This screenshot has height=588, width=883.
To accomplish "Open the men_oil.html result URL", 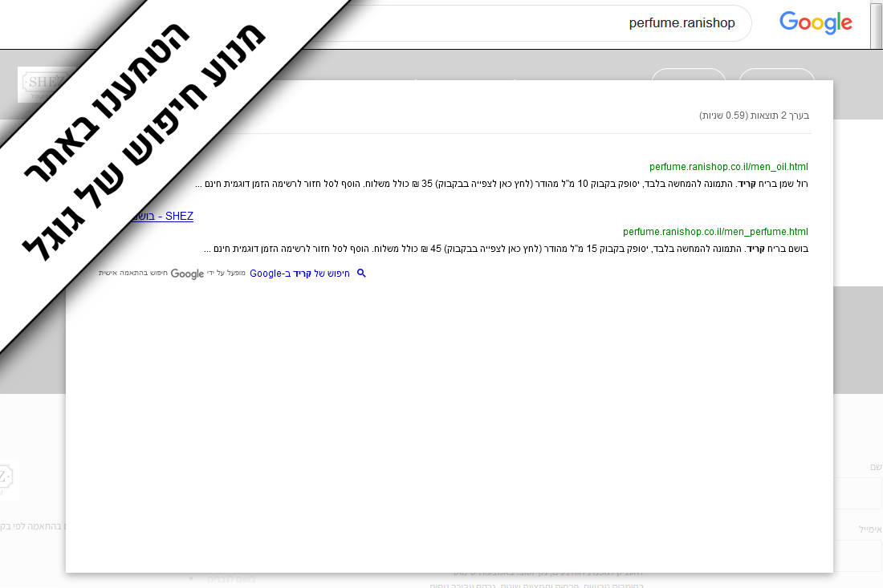I will click(x=728, y=167).
